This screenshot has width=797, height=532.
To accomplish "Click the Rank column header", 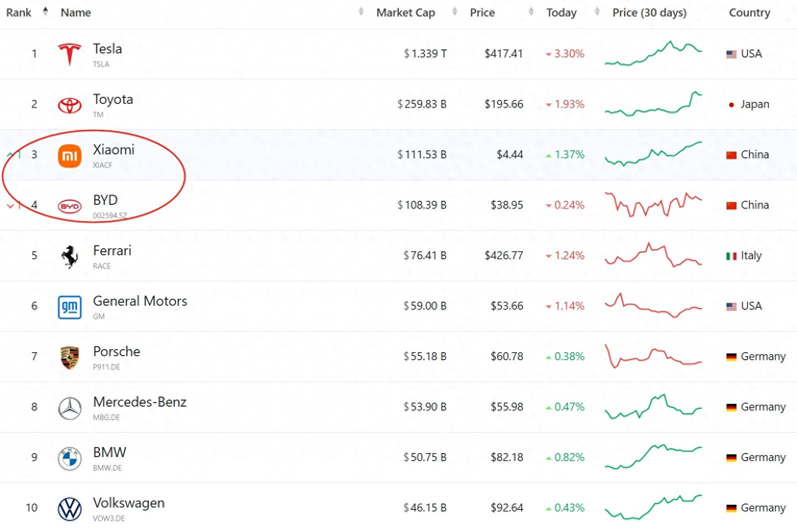I will tap(18, 12).
